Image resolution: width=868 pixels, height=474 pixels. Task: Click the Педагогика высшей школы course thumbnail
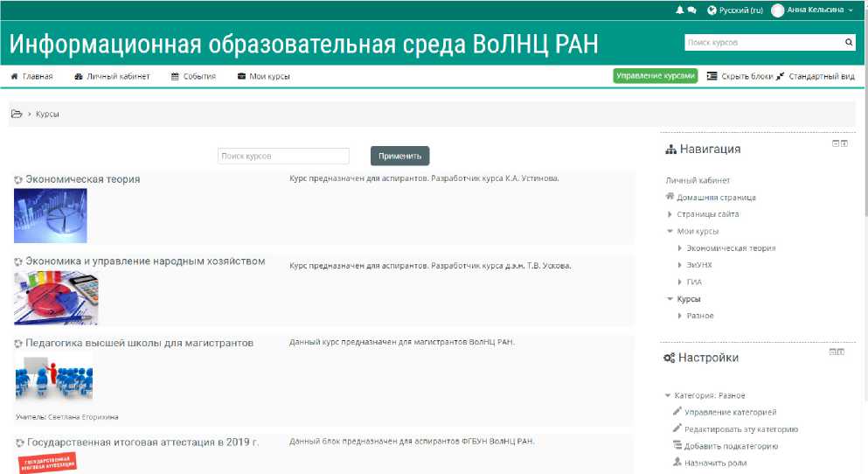53,379
